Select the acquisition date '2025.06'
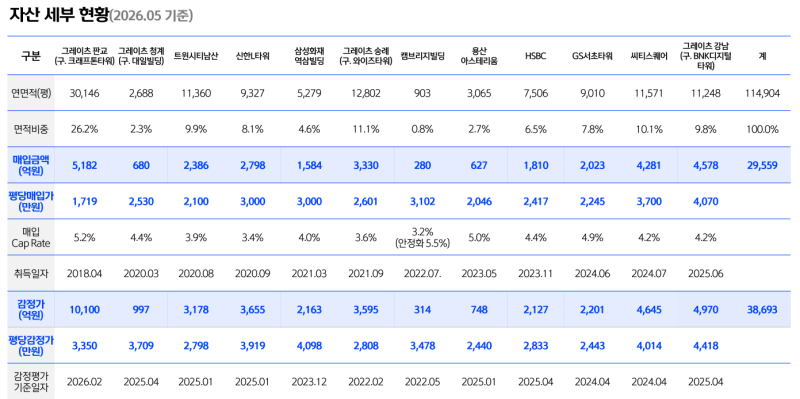The image size is (800, 399). click(x=705, y=273)
